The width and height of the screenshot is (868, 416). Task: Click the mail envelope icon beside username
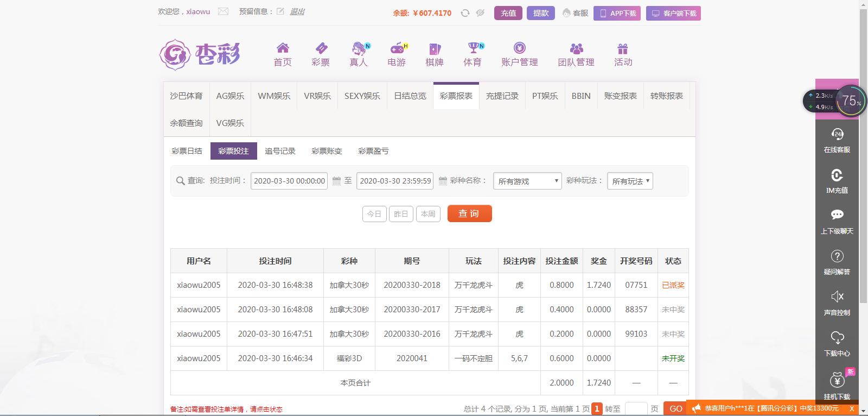tap(223, 11)
